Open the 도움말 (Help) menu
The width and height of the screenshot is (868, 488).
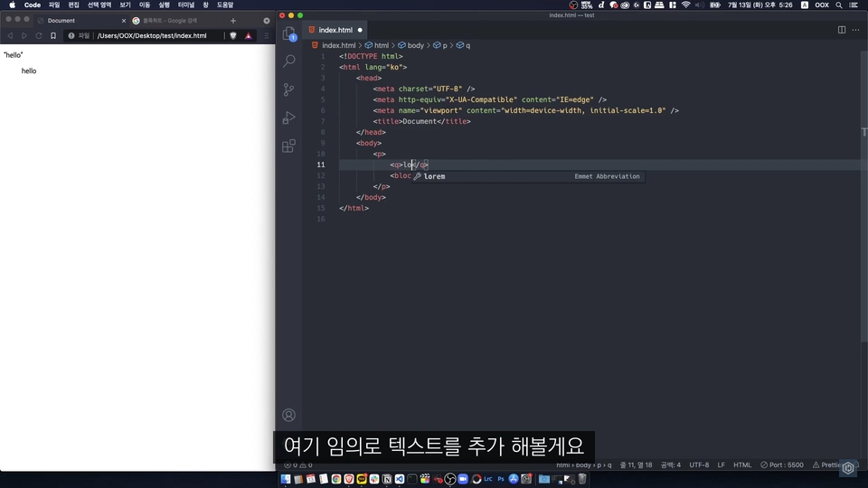(225, 5)
